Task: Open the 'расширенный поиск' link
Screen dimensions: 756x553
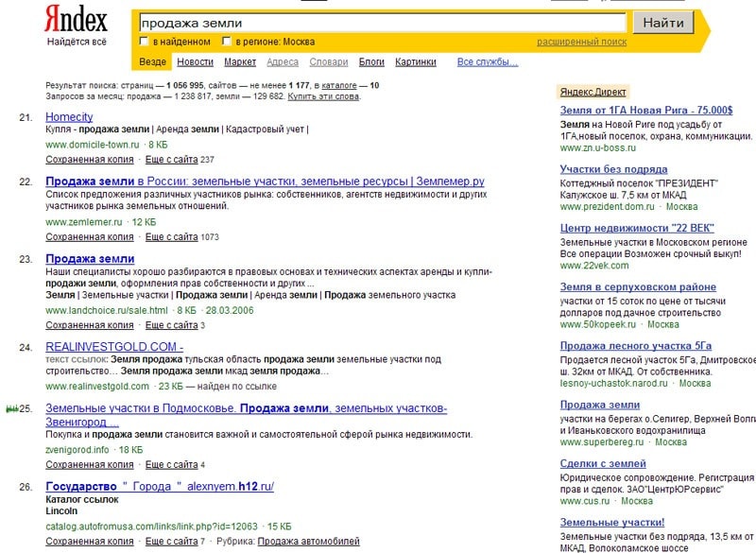Action: 581,42
